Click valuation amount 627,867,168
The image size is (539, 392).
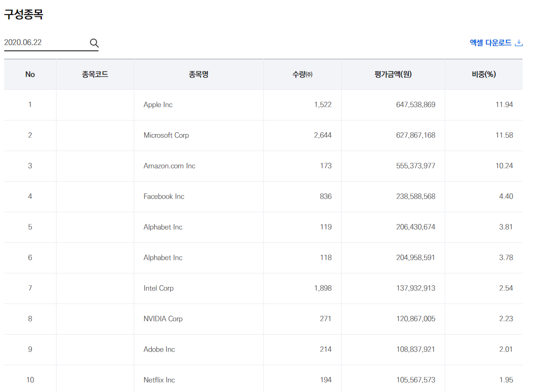[416, 135]
